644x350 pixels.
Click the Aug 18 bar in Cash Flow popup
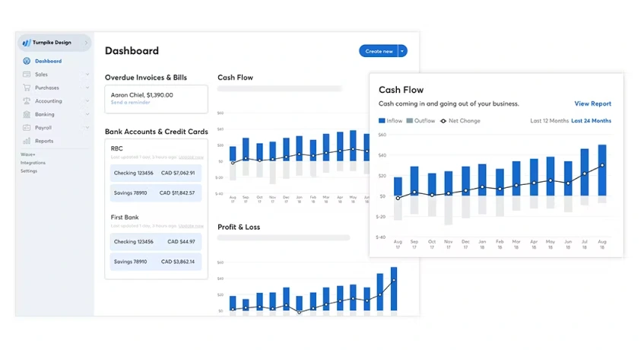tap(602, 170)
